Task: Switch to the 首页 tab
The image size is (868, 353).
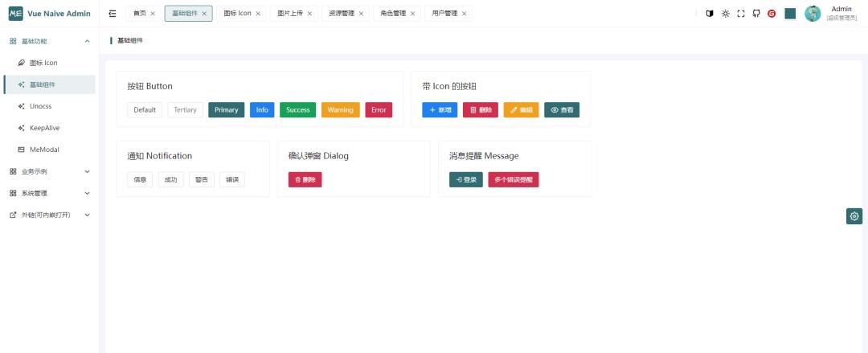Action: (140, 14)
